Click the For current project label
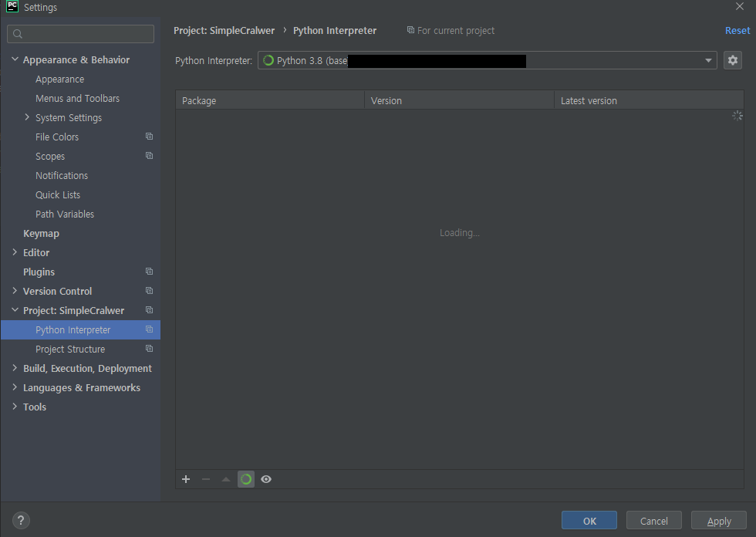 (456, 30)
